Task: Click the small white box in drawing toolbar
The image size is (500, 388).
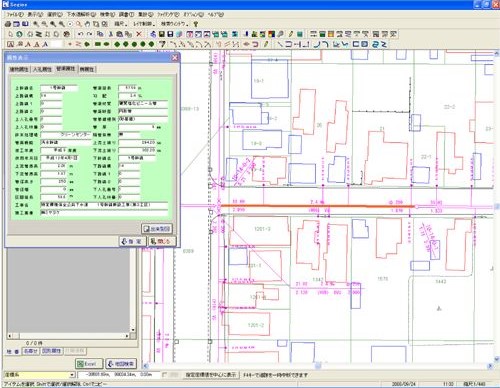Action: pyautogui.click(x=57, y=44)
